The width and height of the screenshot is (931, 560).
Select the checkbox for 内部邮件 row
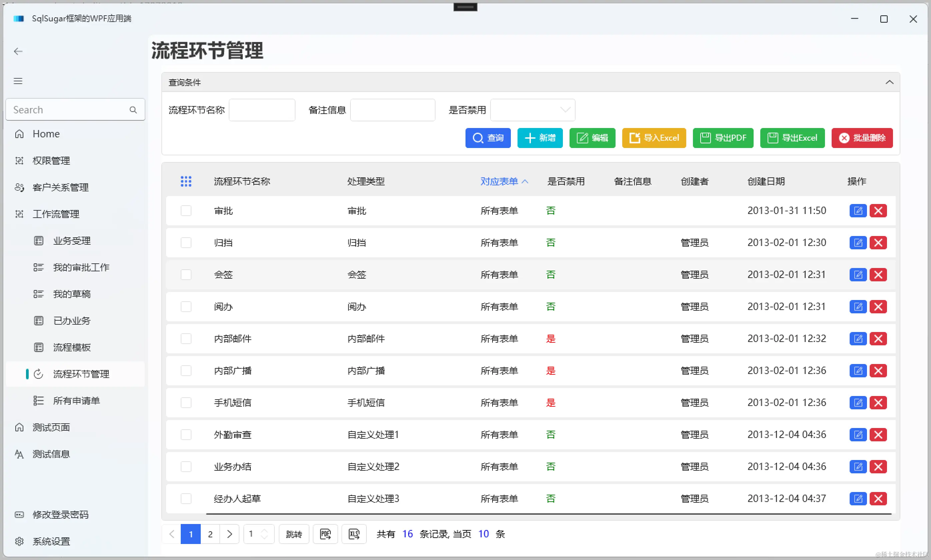pyautogui.click(x=186, y=338)
